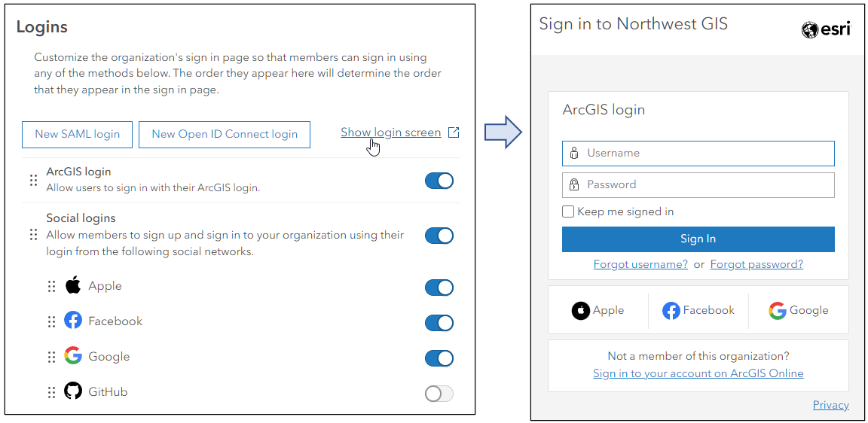Click the GitHub logo icon in logins list
Image resolution: width=868 pixels, height=423 pixels.
pos(72,391)
